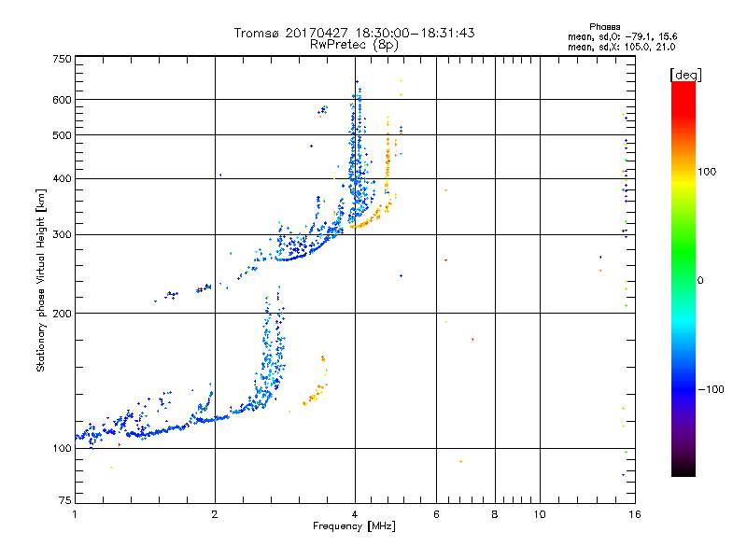Image resolution: width=747 pixels, height=560 pixels.
Task: Select the mean, sd,X statistics line
Action: [x=614, y=47]
